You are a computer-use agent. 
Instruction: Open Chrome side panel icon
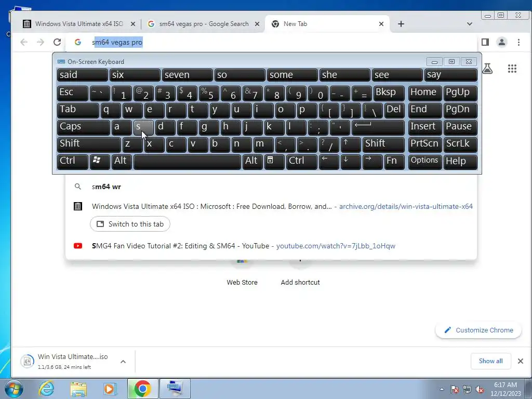tap(485, 42)
